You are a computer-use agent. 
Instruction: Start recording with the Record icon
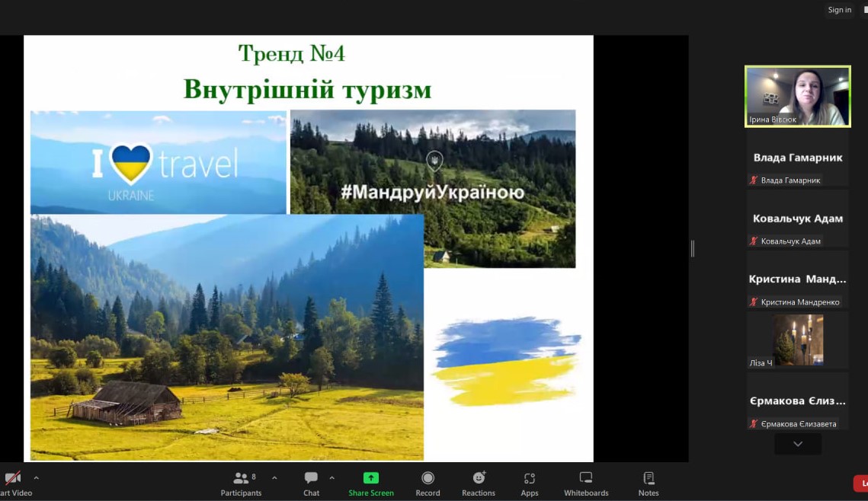[428, 478]
